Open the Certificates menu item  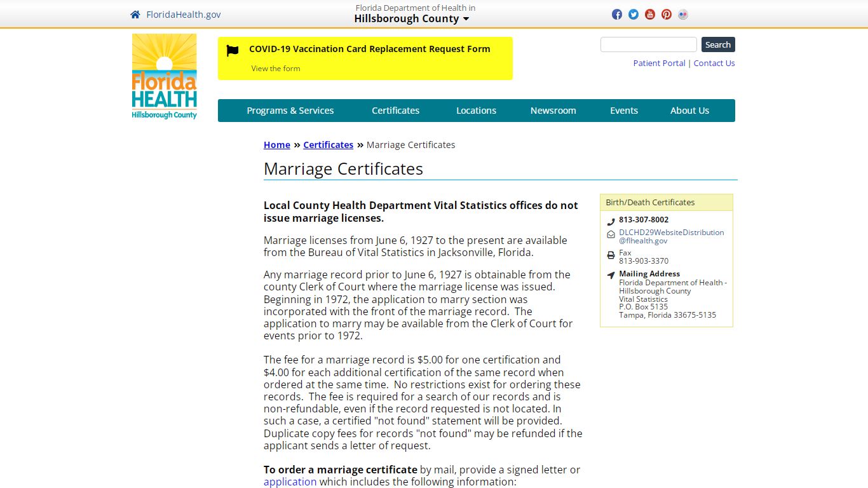(396, 111)
